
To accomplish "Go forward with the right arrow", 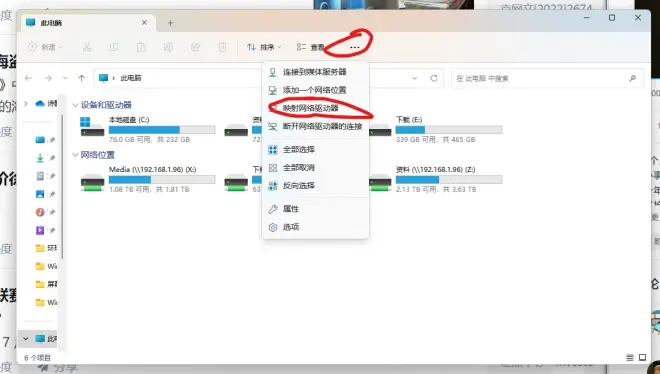I will coord(48,78).
